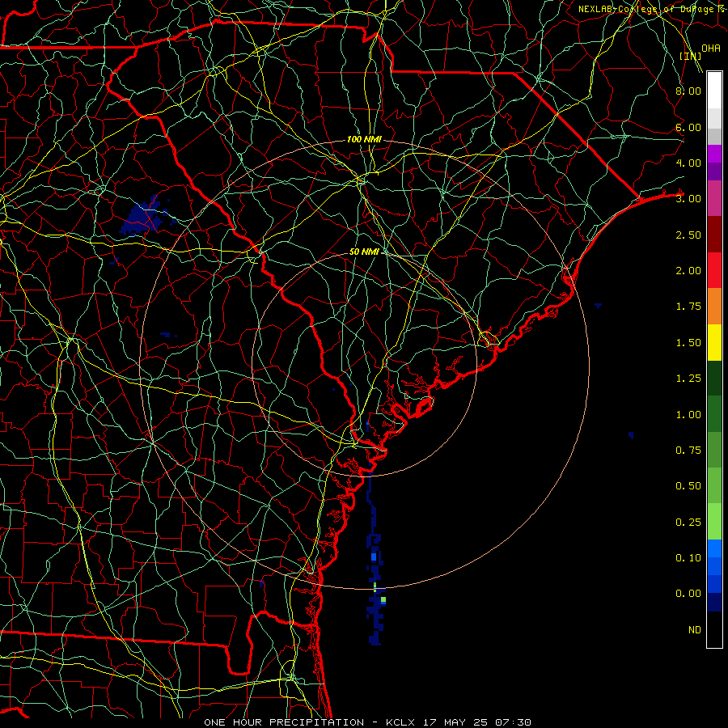
Task: Click the light blue pixel in offshore rain band
Action: click(x=374, y=557)
